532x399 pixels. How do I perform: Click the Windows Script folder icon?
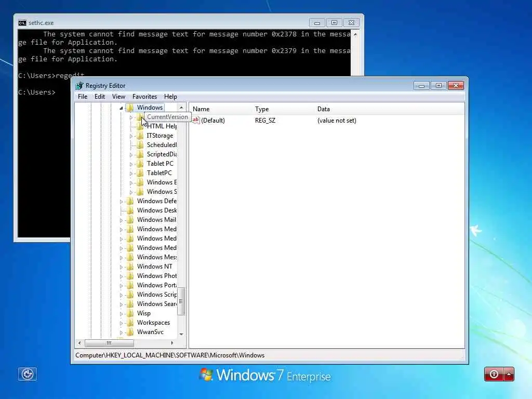point(130,295)
